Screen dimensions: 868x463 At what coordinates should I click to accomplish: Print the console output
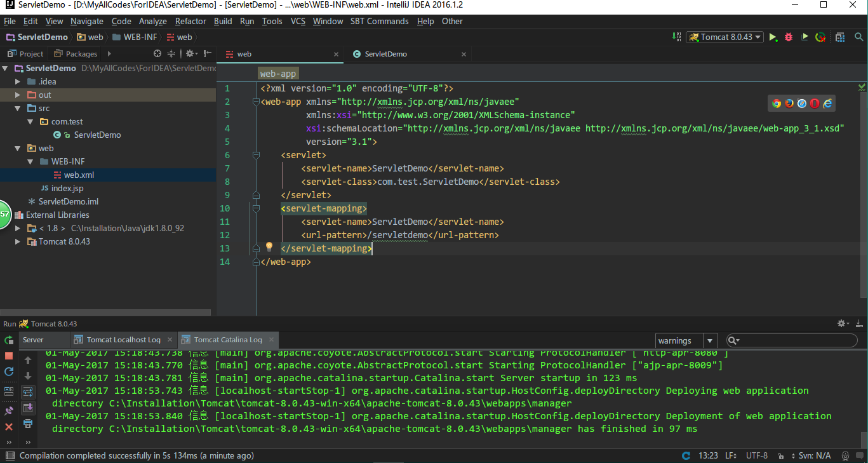[x=28, y=424]
